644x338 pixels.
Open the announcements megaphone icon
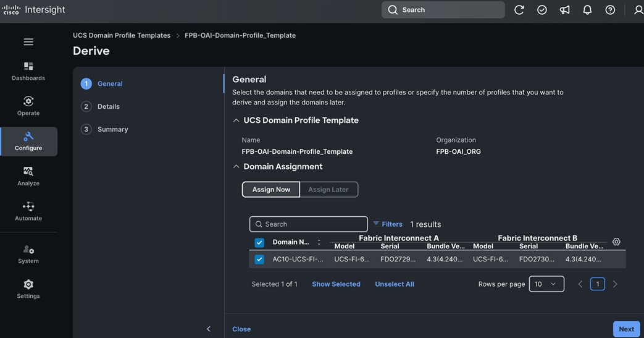[565, 10]
